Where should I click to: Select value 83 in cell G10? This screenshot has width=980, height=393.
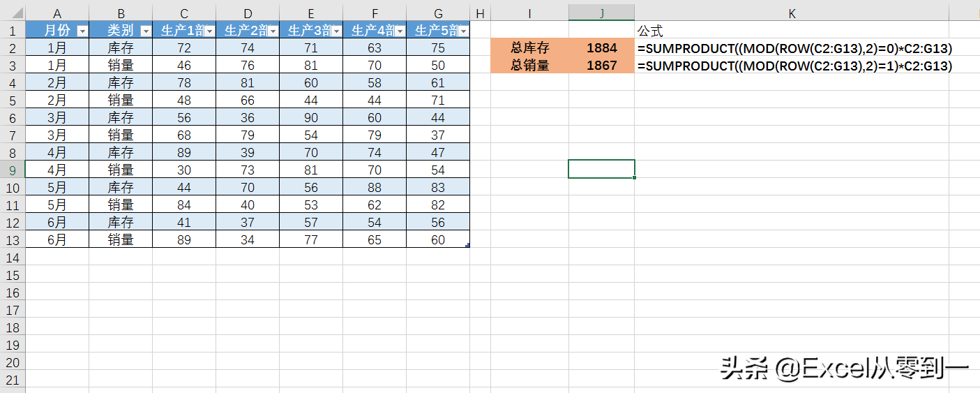(x=438, y=187)
